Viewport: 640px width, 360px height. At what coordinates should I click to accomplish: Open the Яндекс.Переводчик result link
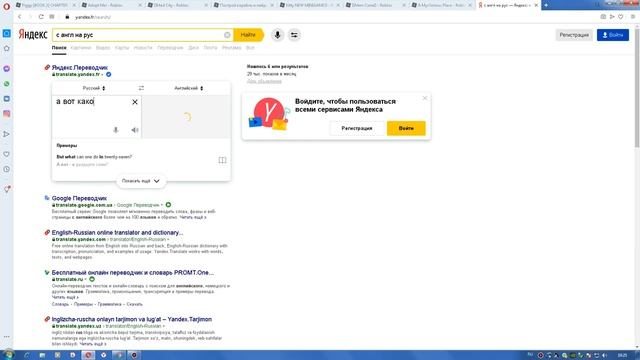pos(80,67)
